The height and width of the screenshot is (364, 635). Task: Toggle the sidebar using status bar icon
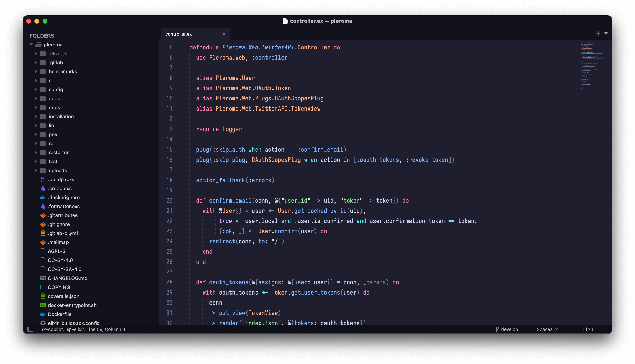30,329
